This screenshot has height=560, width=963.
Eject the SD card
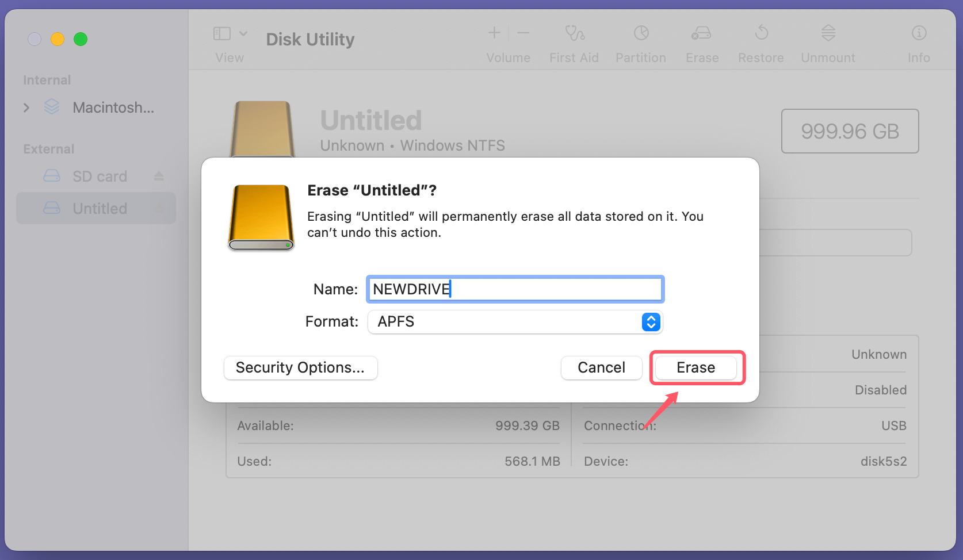[x=159, y=177]
